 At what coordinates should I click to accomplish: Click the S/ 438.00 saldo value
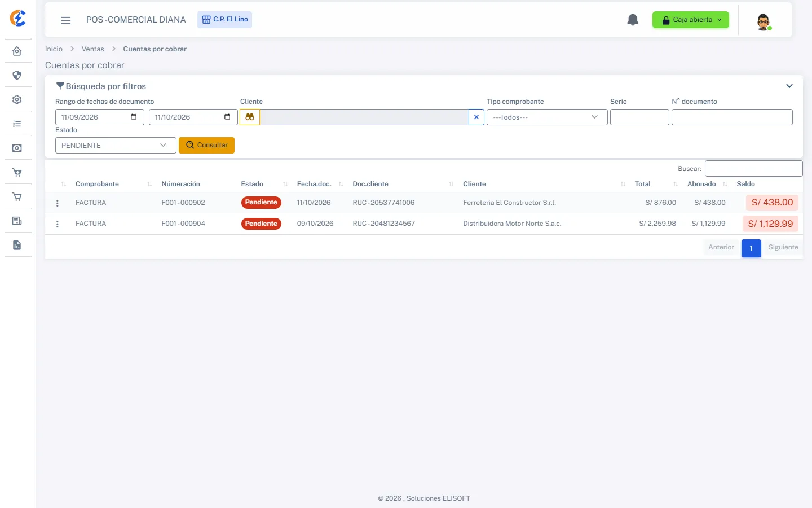coord(772,203)
